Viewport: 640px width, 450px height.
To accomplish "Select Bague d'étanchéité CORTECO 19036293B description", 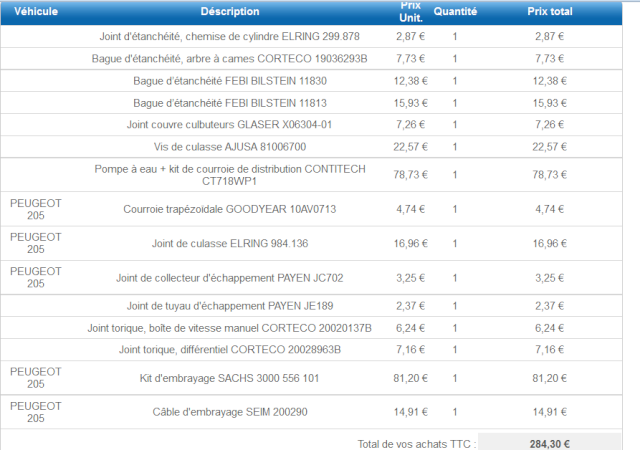I will [229, 59].
